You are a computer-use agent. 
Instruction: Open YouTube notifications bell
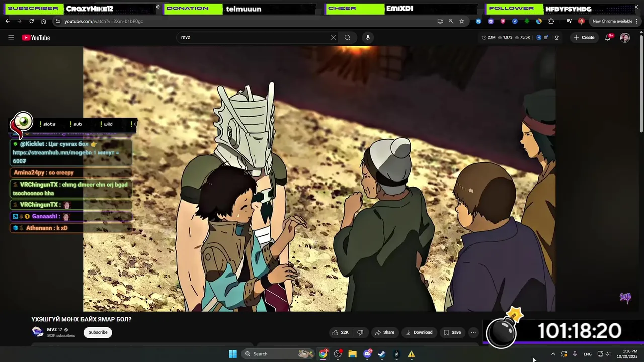(608, 37)
